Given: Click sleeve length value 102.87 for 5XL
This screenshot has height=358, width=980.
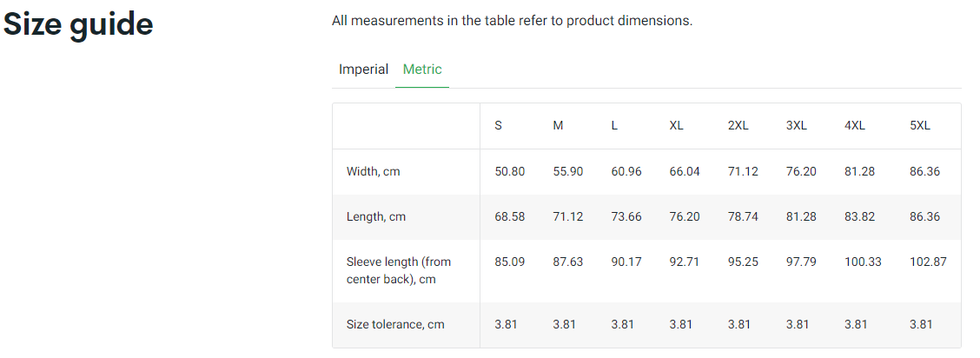Looking at the screenshot, I should [x=928, y=262].
